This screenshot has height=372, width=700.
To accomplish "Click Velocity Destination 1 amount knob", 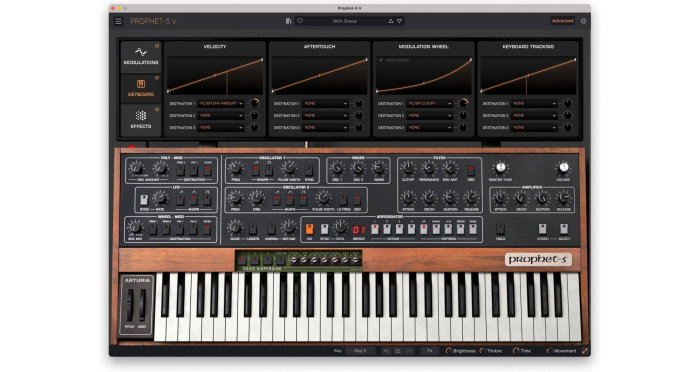I will 254,103.
